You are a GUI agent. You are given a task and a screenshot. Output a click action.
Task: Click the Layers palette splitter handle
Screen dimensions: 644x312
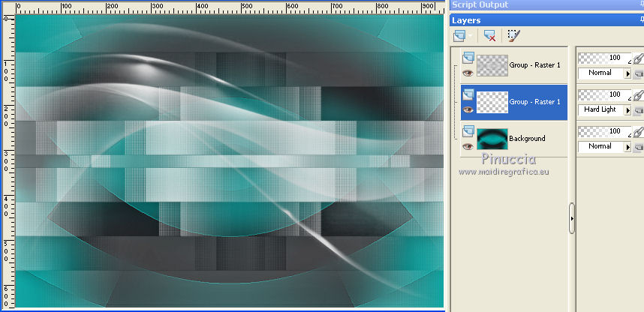pos(572,218)
